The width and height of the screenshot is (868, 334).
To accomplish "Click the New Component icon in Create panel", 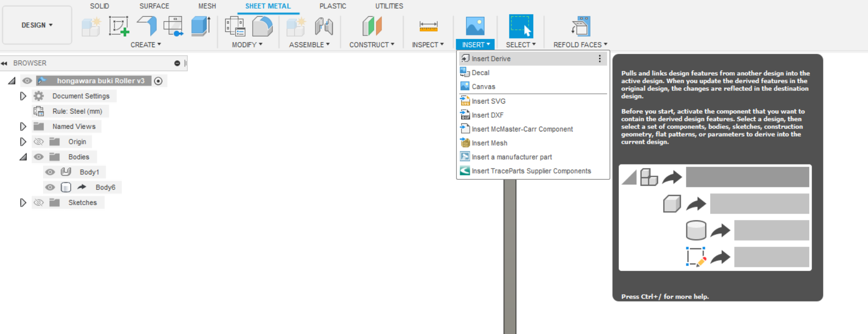I will pyautogui.click(x=91, y=26).
